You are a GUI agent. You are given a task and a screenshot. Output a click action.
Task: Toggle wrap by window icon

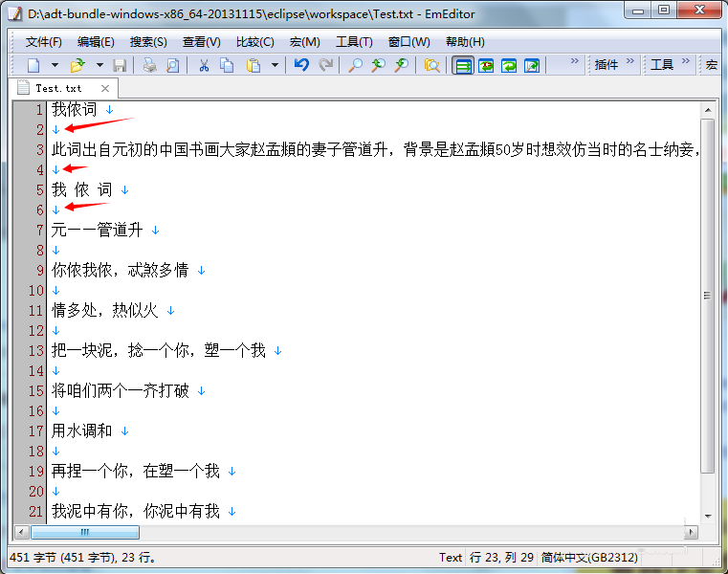509,65
